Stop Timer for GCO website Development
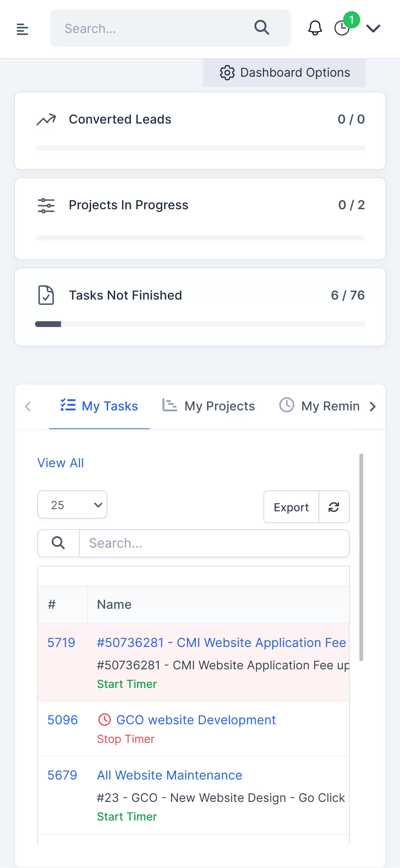 126,739
